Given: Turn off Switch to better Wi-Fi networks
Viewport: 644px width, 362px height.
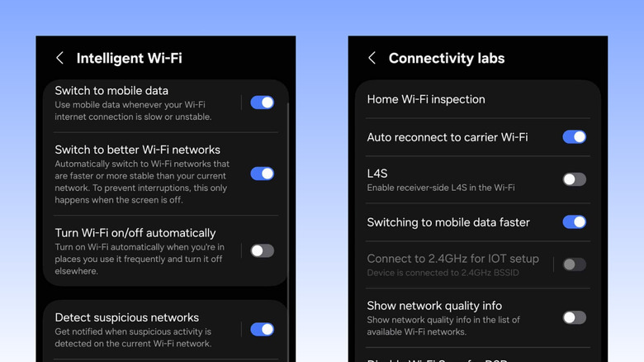Looking at the screenshot, I should 262,174.
